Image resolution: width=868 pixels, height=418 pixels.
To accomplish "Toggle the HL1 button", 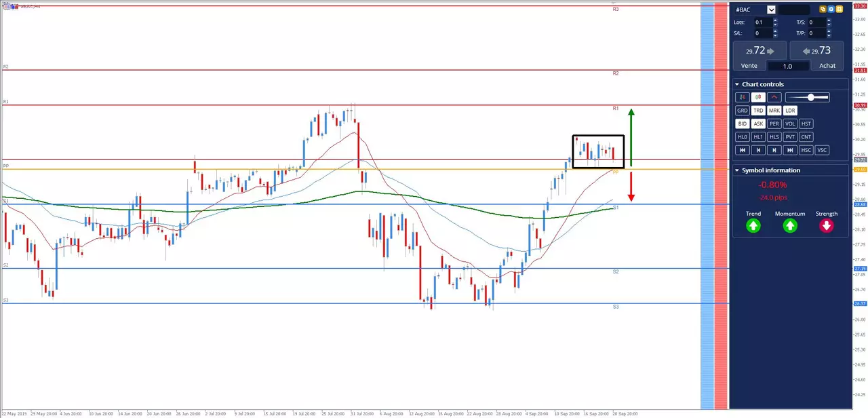I will (x=758, y=136).
